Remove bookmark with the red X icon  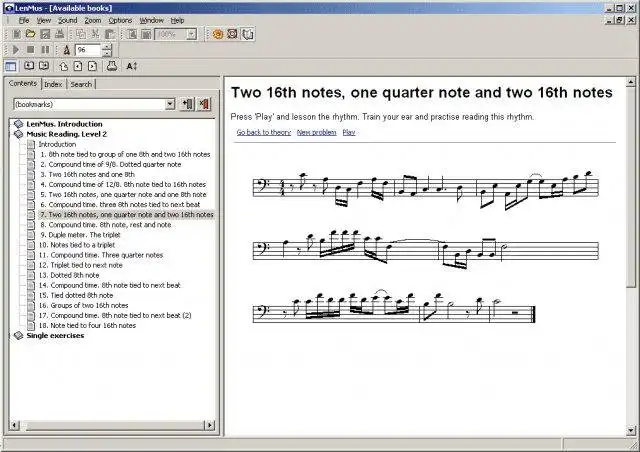coord(204,104)
